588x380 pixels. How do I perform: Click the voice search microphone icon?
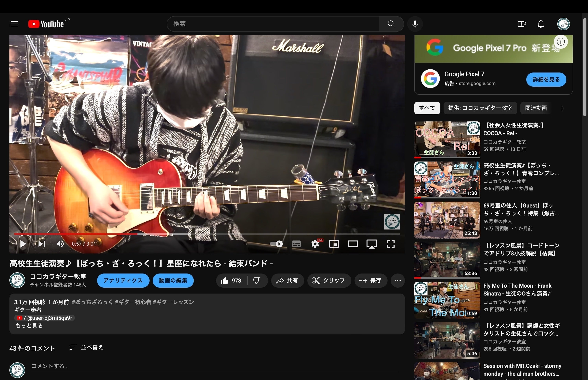point(415,24)
